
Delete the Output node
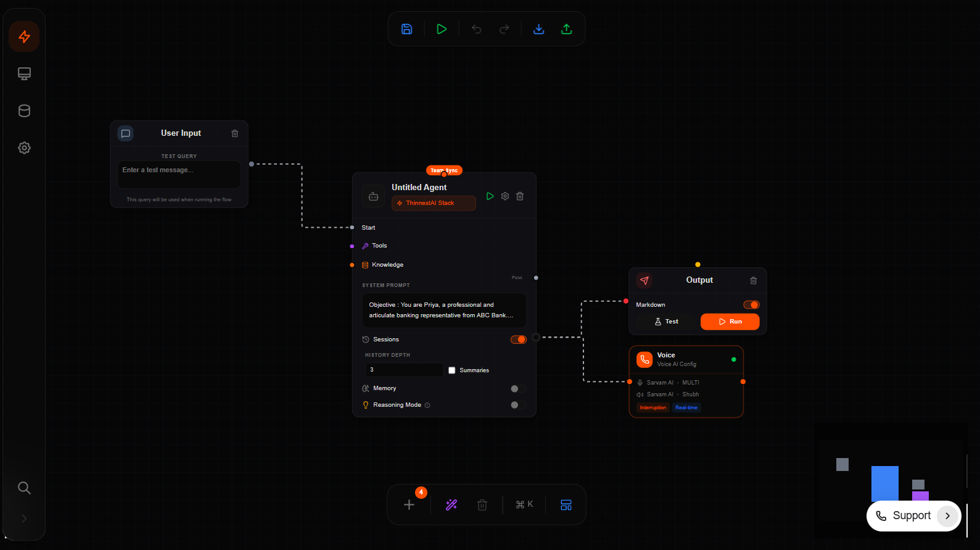(x=754, y=281)
